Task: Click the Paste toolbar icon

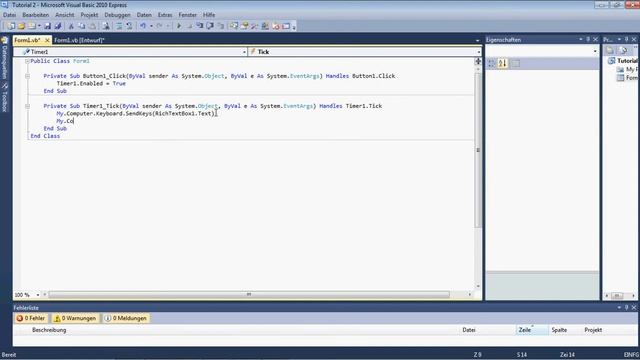Action: tap(93, 26)
